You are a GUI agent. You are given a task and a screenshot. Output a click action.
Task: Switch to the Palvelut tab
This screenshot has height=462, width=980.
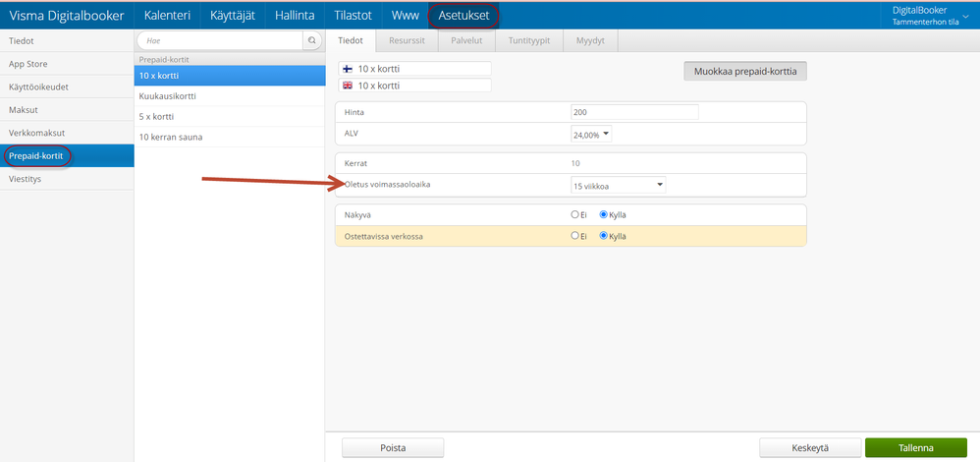(466, 40)
